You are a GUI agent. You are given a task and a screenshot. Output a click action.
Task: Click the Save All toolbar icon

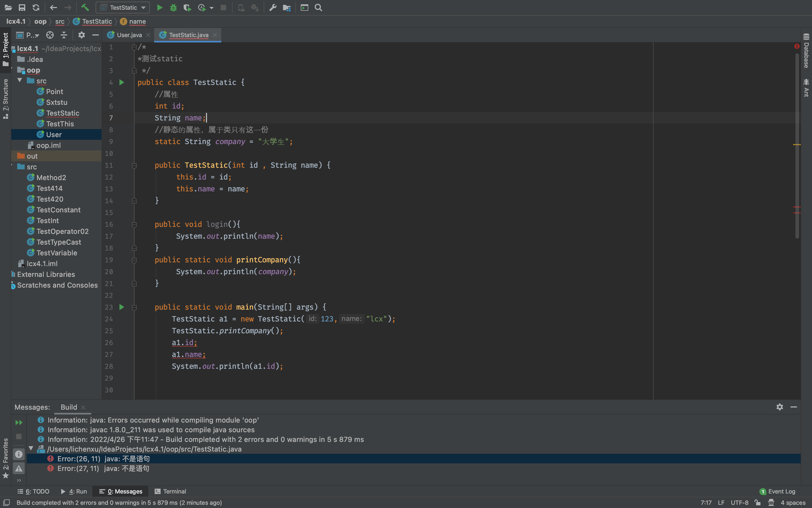coord(22,8)
